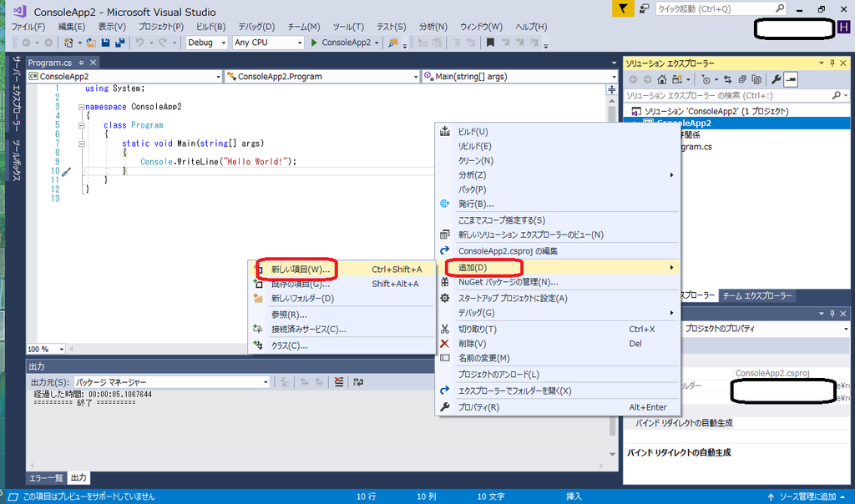Click the Open File folder icon
855x504 pixels.
pyautogui.click(x=91, y=43)
